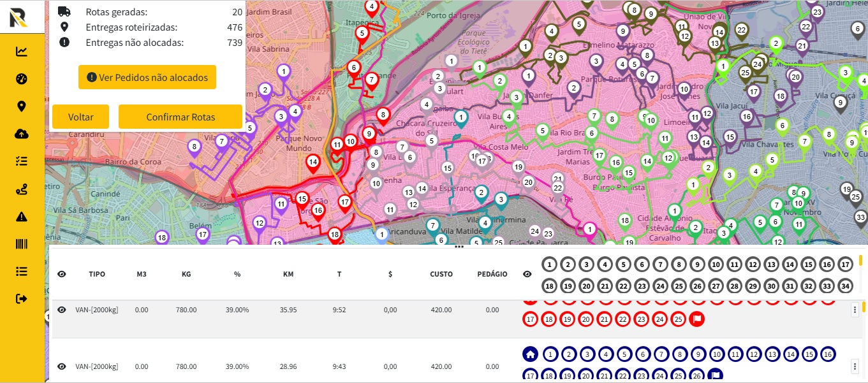Click Ver Pedidos não alocados button

[x=147, y=77]
